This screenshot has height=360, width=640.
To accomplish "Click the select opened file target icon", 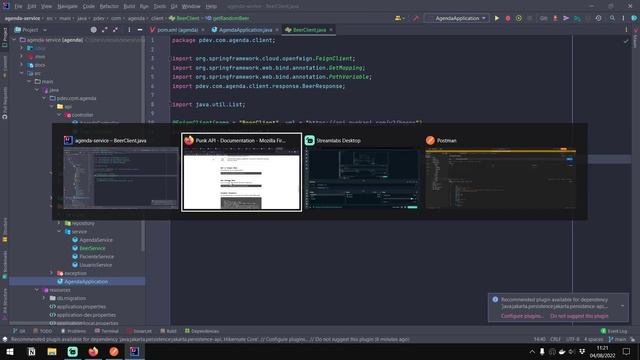I will 93,30.
